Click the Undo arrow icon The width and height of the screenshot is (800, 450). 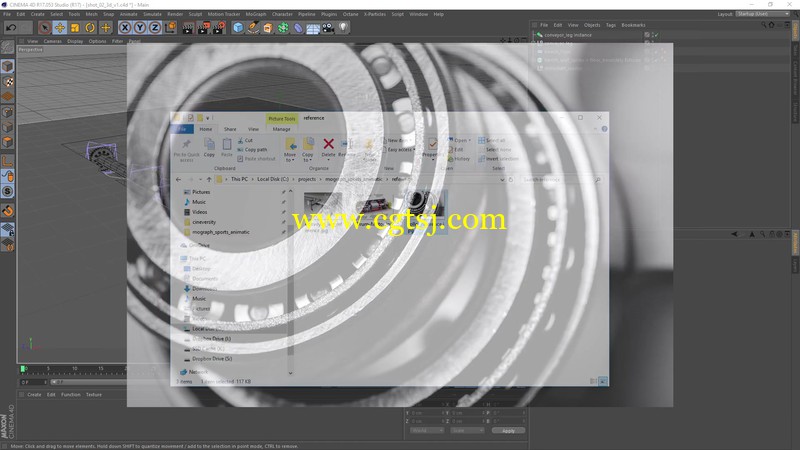[11, 28]
